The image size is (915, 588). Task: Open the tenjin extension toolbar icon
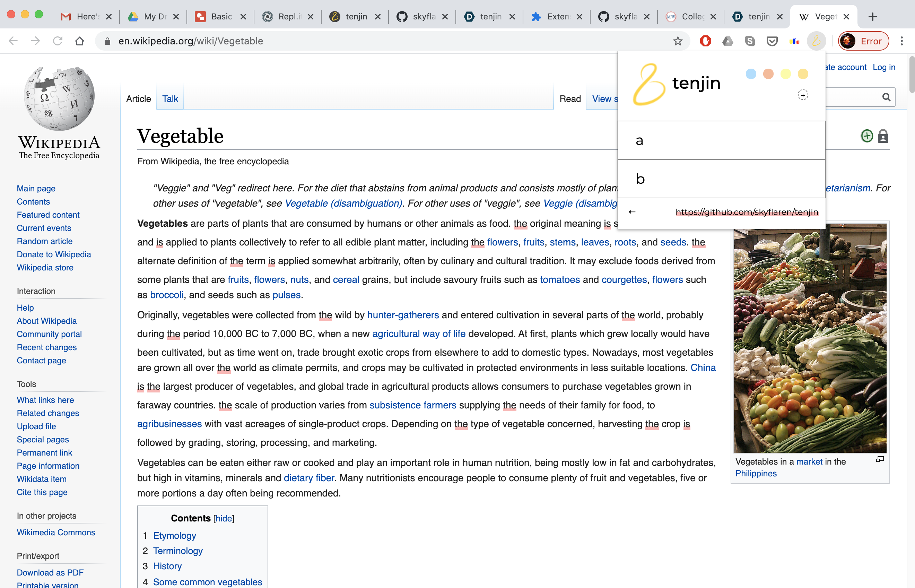(x=816, y=41)
